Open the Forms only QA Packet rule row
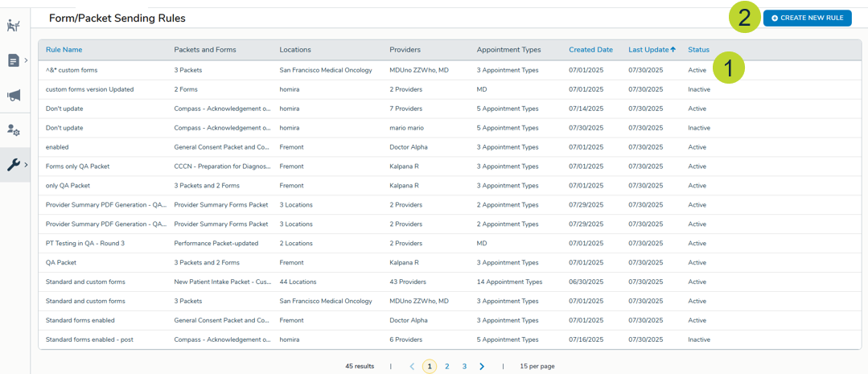Screen dimensions: 868x374 click(x=77, y=166)
